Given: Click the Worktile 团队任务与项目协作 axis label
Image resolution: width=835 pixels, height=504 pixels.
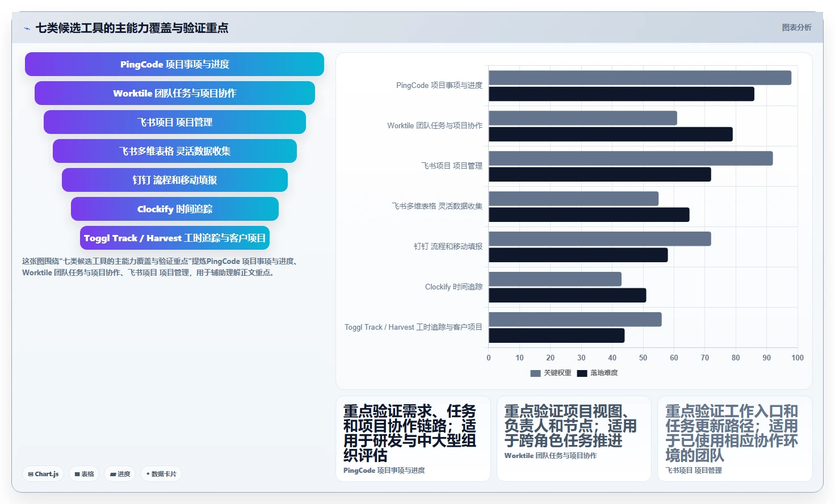Looking at the screenshot, I should tap(435, 126).
